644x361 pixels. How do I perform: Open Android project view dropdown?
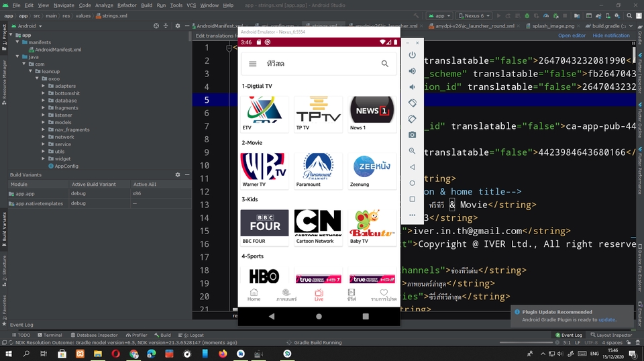(x=27, y=26)
